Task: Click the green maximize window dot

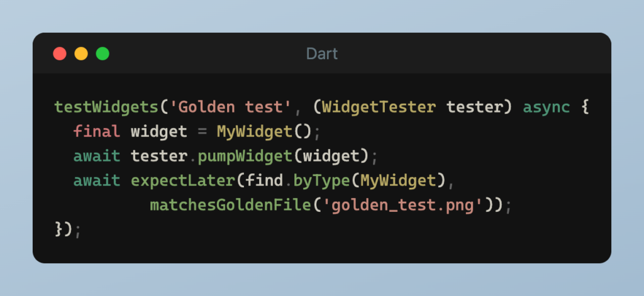Action: 103,53
